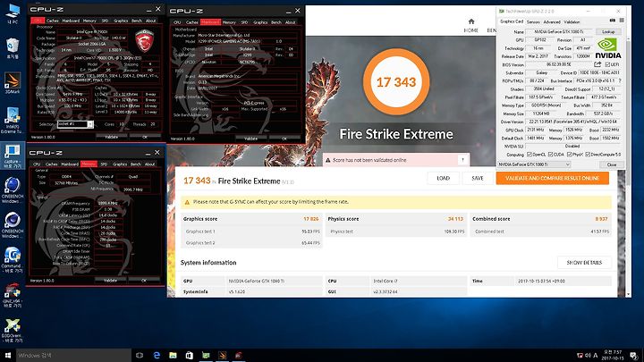The image size is (644, 362).
Task: Open the Recycle Bin desktop icon
Action: pos(13,47)
